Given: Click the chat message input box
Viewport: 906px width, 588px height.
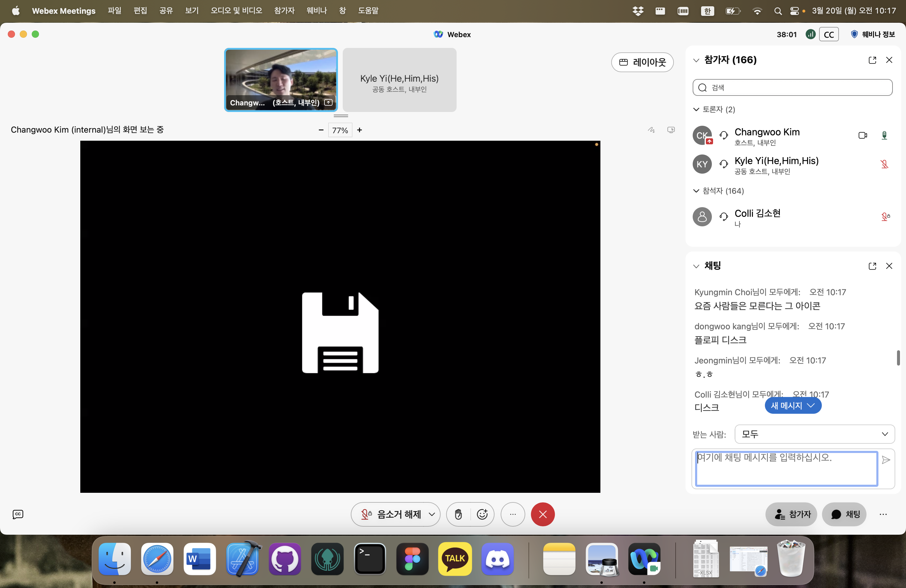Looking at the screenshot, I should [786, 469].
